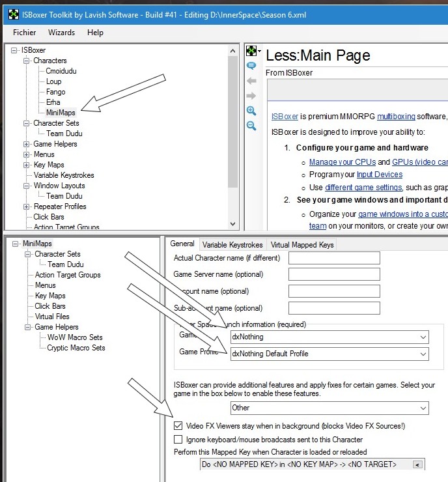Click the top tree vertical scrollbar thumb
This screenshot has height=482, width=448.
click(x=233, y=122)
